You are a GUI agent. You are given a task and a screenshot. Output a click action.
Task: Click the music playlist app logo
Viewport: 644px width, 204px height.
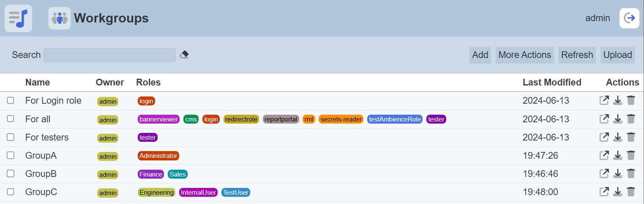point(18,18)
